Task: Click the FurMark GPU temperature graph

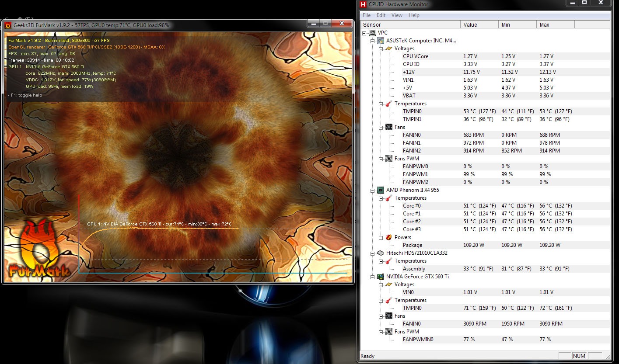Action: tap(213, 234)
